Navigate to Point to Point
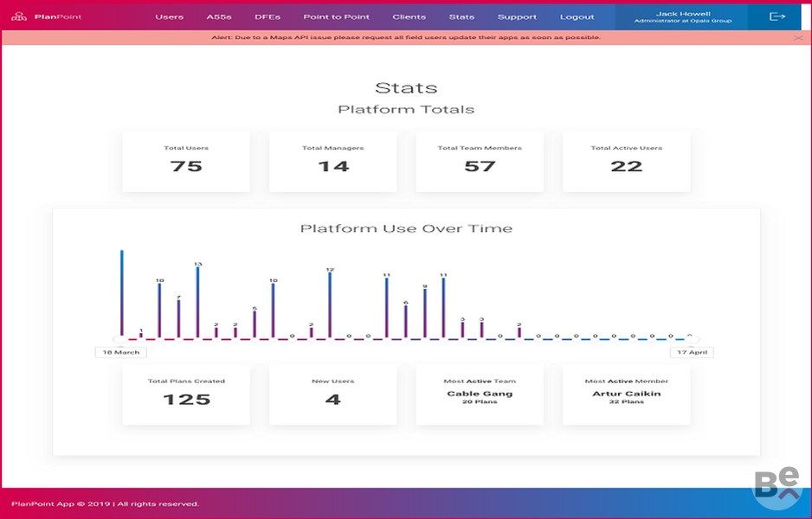The image size is (812, 519). click(336, 16)
